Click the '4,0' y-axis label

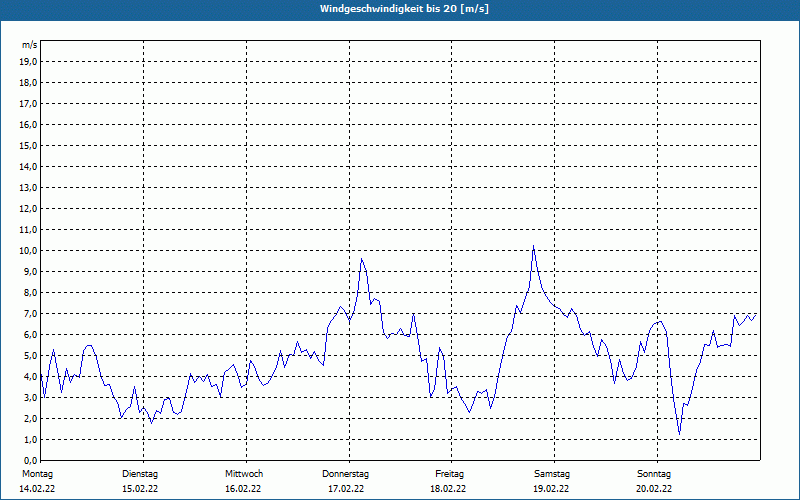pos(30,377)
